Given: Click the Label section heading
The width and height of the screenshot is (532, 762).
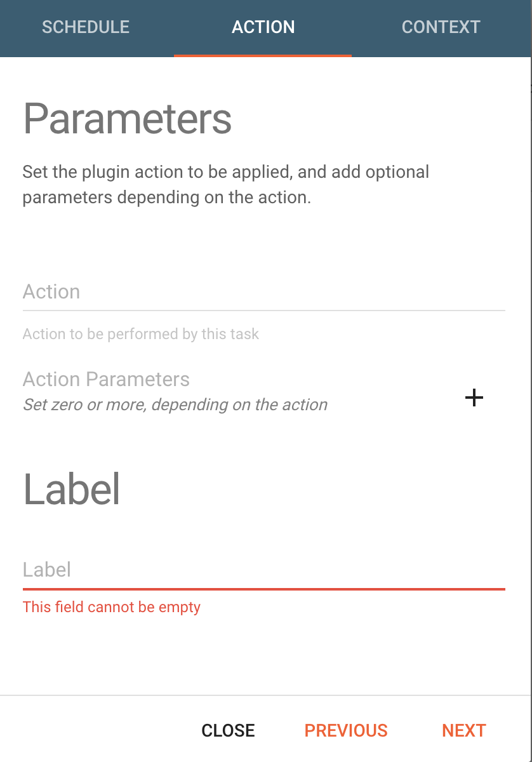Looking at the screenshot, I should [72, 489].
